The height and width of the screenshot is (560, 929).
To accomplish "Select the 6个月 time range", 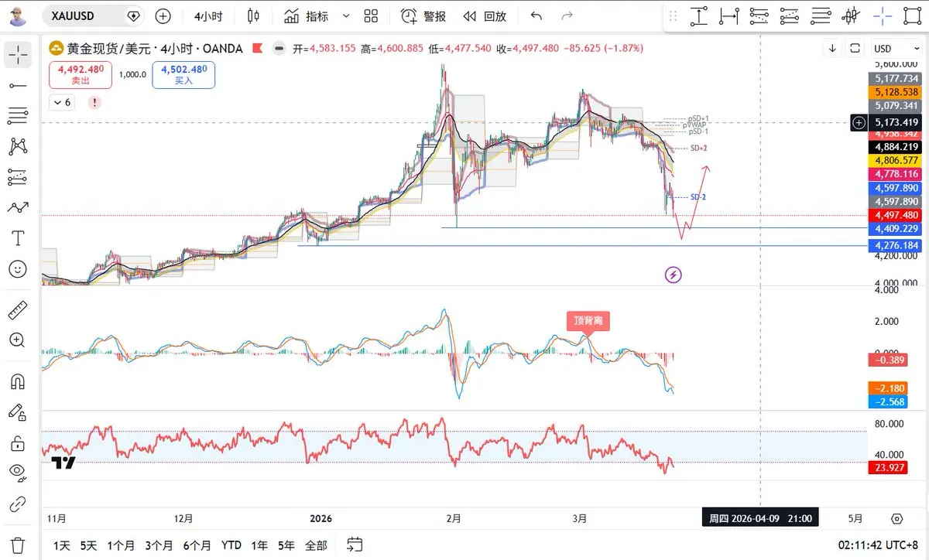I will coord(197,545).
